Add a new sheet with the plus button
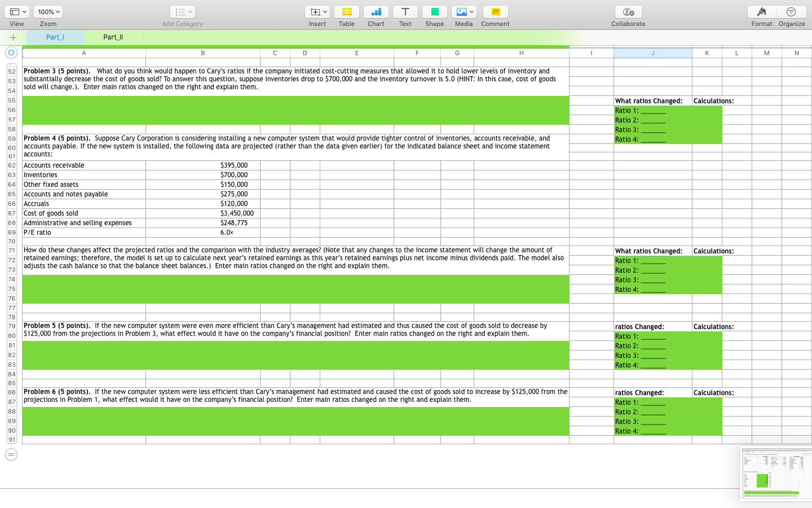Viewport: 812px width, 508px height. pos(12,37)
